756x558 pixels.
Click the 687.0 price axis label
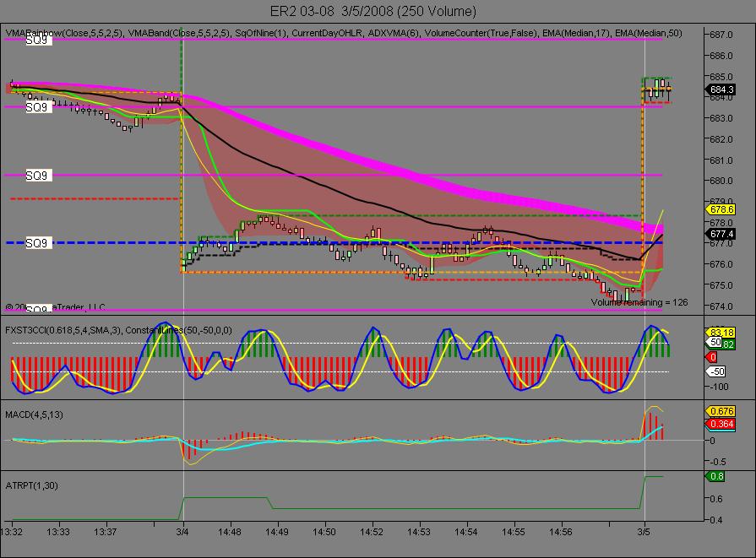tap(721, 35)
